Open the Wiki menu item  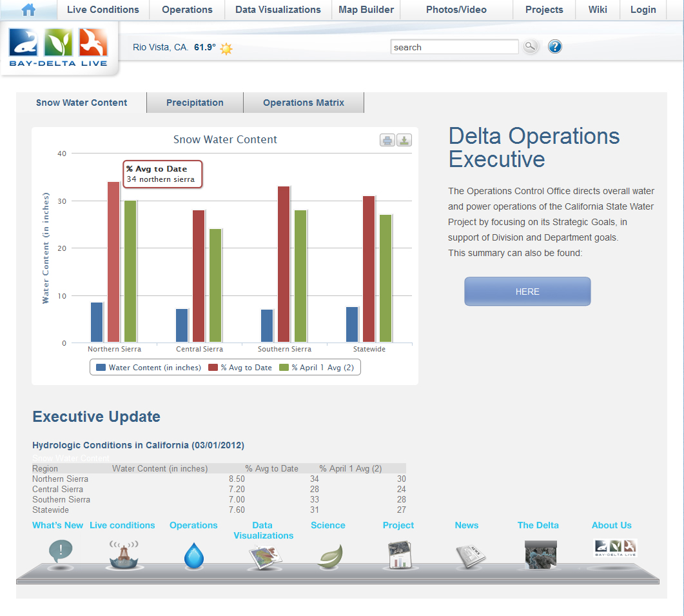click(598, 10)
